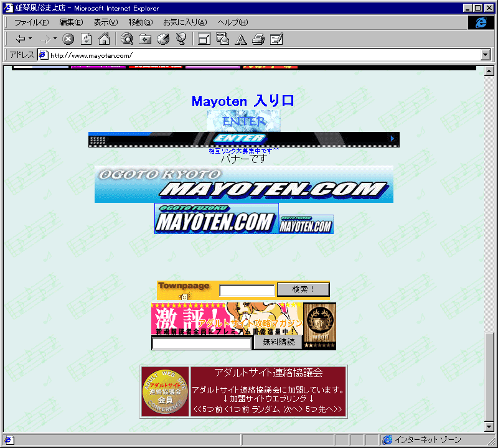Viewport: 498px width, 448px height.
Task: Print the page with the printer icon
Action: click(x=258, y=39)
